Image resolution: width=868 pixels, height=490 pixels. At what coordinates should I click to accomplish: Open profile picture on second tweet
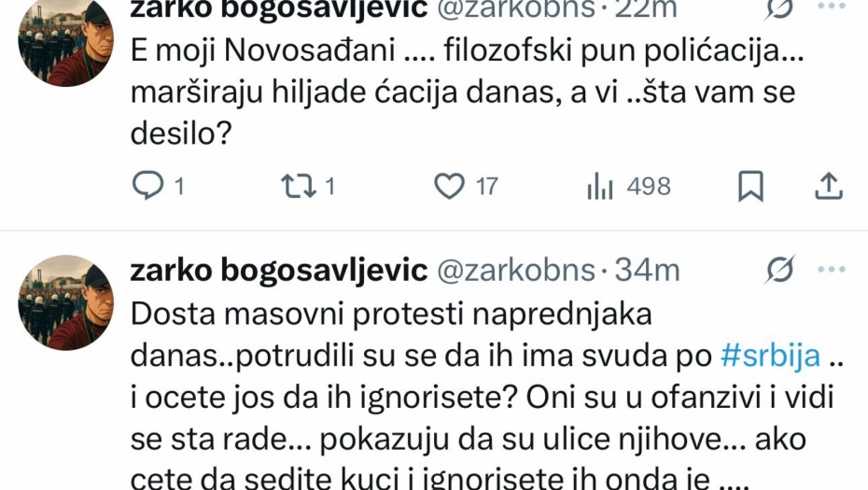coord(65,301)
